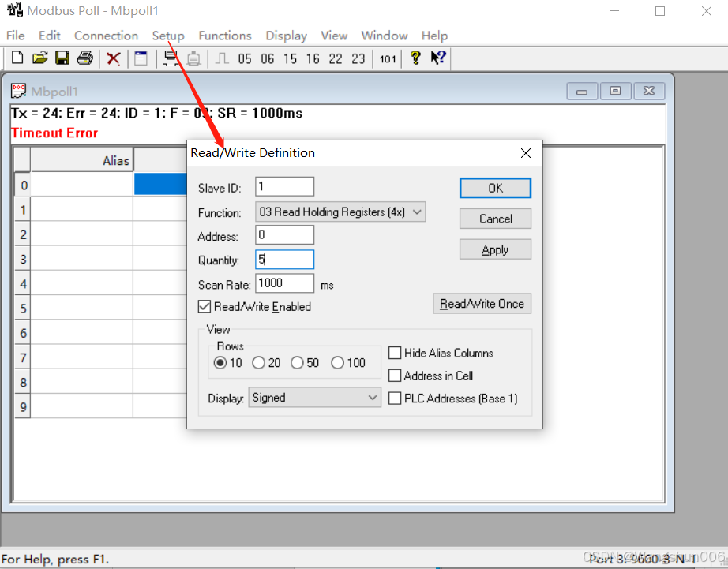Open the Functions menu
The width and height of the screenshot is (728, 569).
[225, 36]
